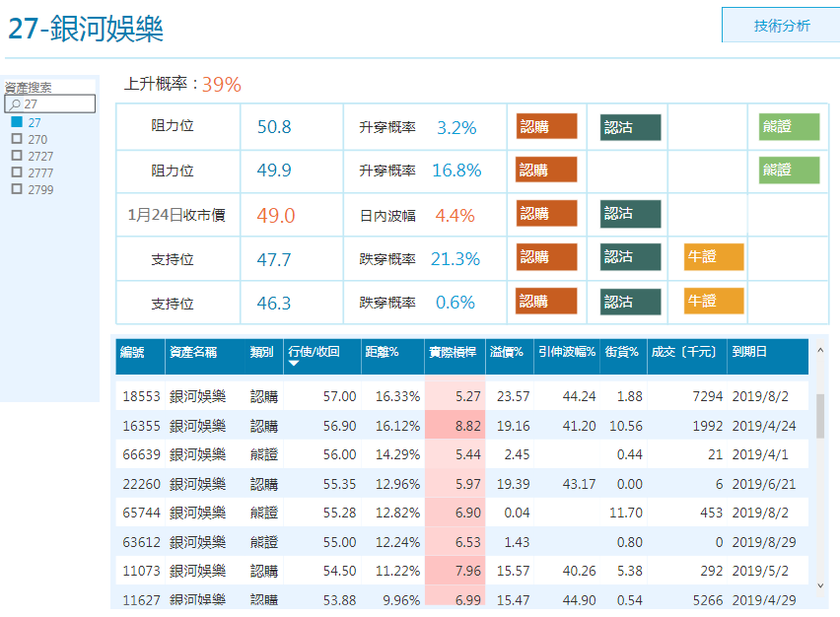Image resolution: width=840 pixels, height=617 pixels.
Task: Sort by 距離% column header
Action: click(x=382, y=352)
